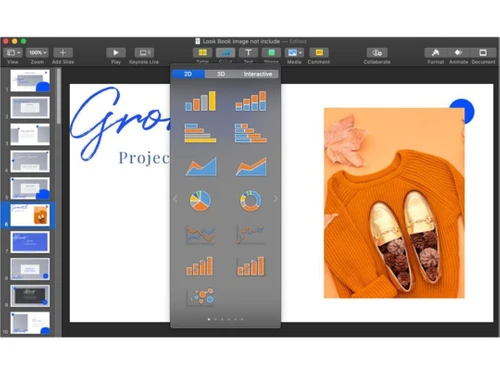Open the View dropdown in toolbar
The width and height of the screenshot is (500, 375).
(x=13, y=53)
